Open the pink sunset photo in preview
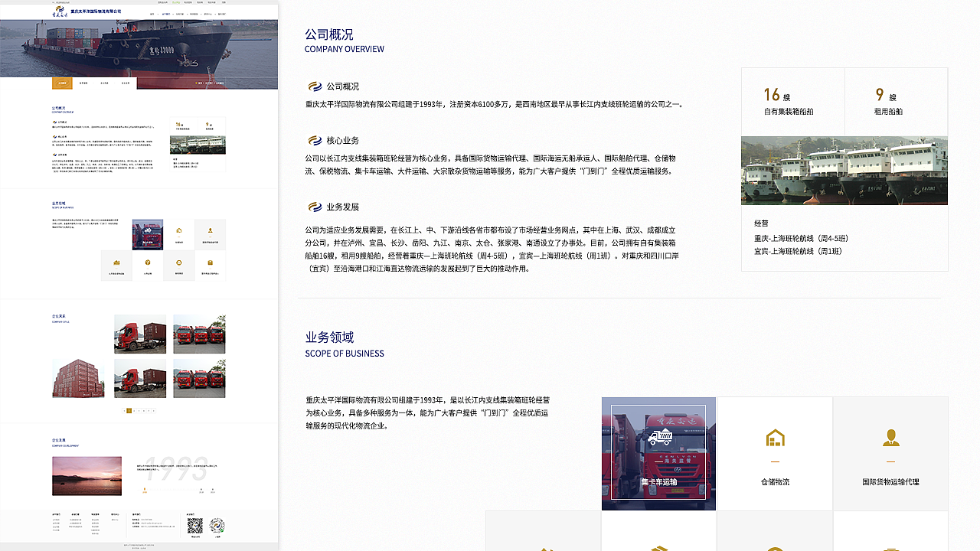 [87, 476]
